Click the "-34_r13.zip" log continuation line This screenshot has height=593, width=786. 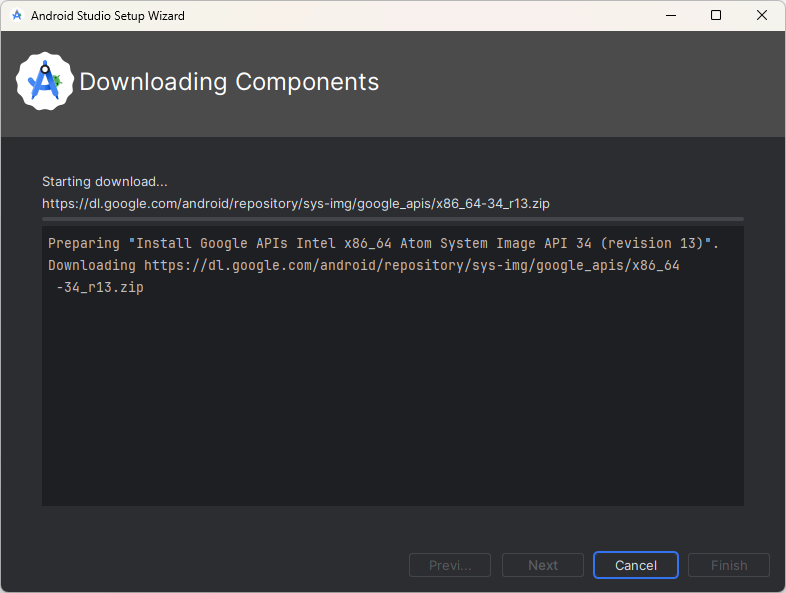[x=100, y=287]
